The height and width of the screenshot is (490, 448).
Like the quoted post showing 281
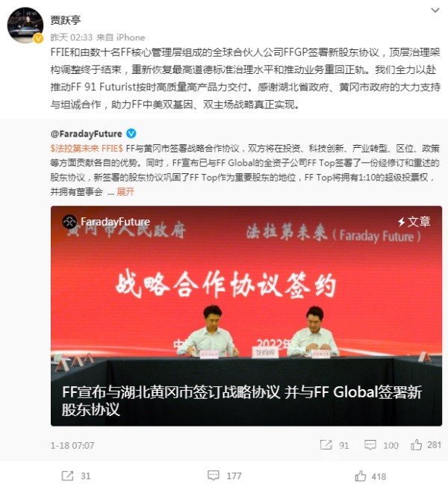coord(426,444)
